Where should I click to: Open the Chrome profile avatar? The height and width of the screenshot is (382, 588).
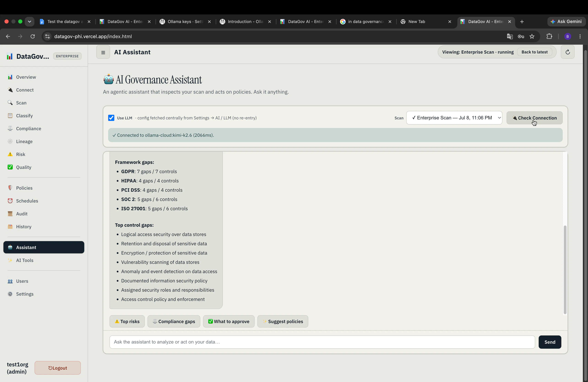(x=568, y=37)
